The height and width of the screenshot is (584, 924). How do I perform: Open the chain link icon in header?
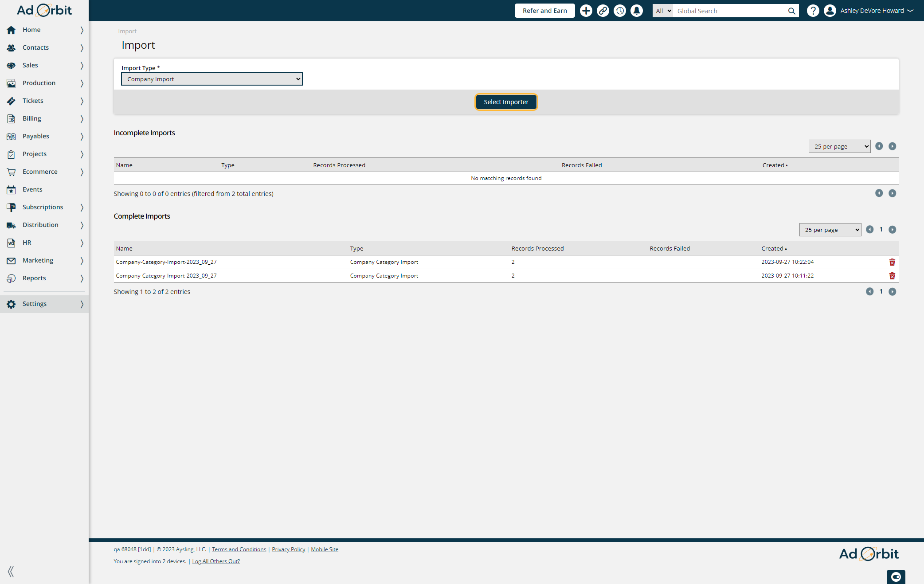(603, 11)
